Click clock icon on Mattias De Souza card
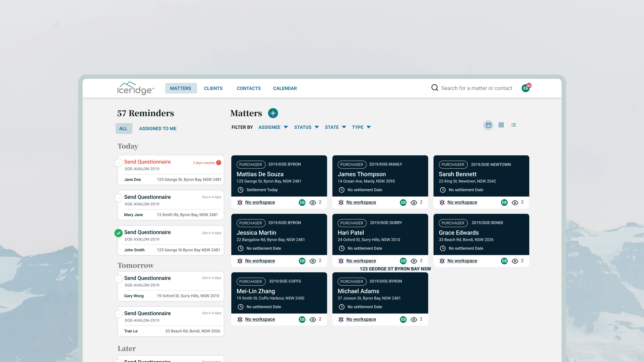This screenshot has width=644, height=362. (241, 190)
